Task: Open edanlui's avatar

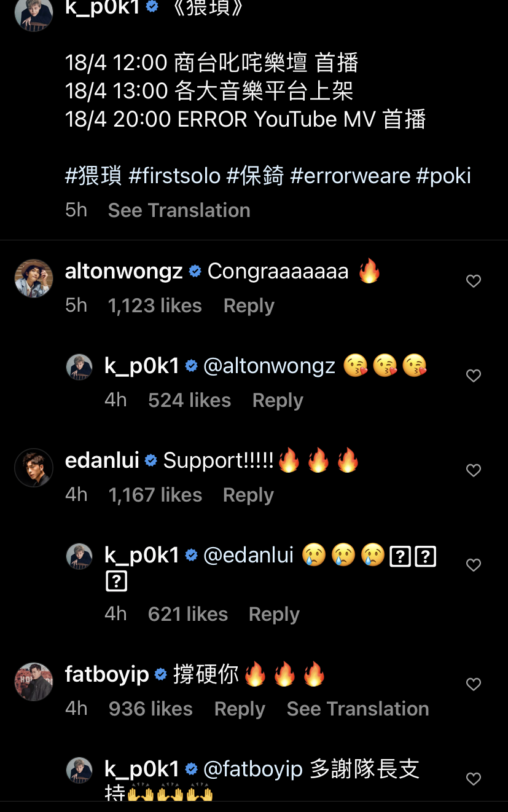Action: click(x=34, y=468)
